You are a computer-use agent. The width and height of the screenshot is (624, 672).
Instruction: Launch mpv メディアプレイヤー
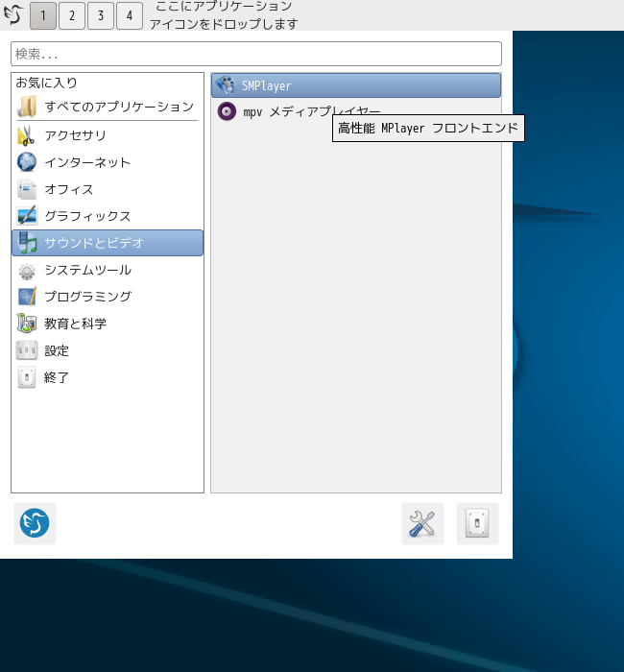click(356, 112)
